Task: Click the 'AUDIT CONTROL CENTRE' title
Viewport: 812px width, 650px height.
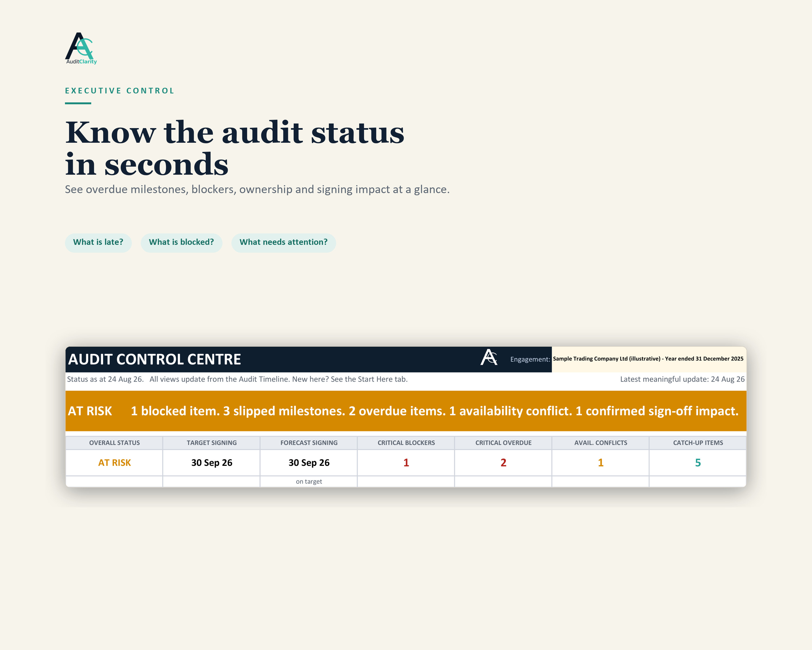Action: pos(155,359)
